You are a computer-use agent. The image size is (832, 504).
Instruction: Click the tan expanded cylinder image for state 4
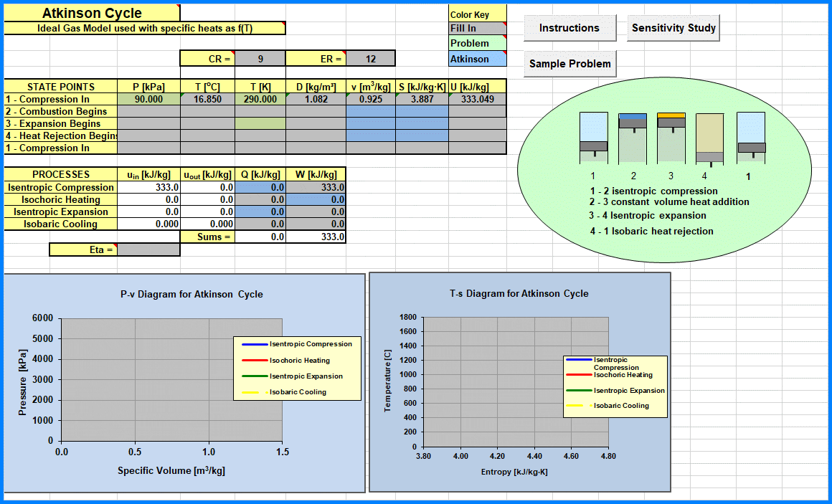click(x=709, y=139)
